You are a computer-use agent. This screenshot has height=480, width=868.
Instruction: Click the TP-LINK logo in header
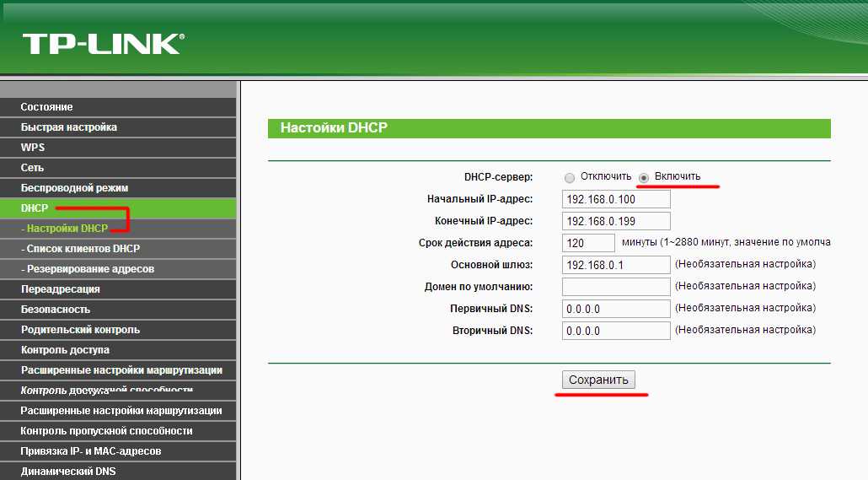(103, 44)
